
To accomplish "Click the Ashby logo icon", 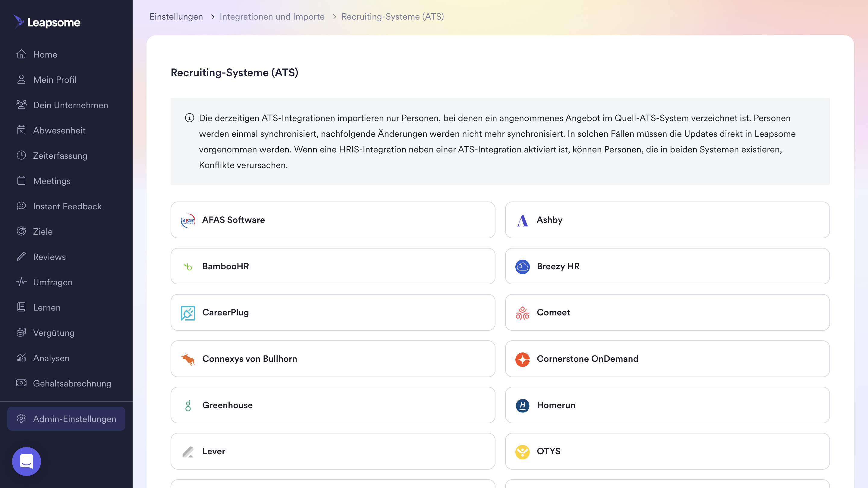I will 522,220.
